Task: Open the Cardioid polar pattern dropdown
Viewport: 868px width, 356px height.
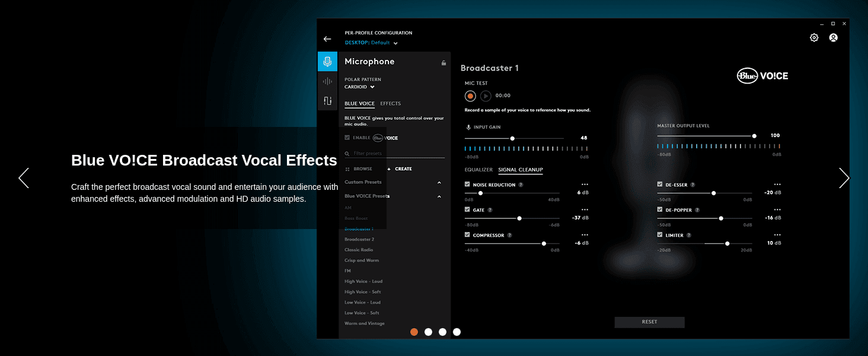Action: pyautogui.click(x=360, y=87)
